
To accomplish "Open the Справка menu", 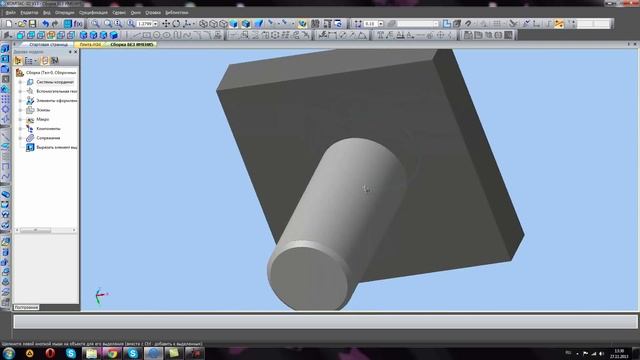I will [153, 13].
